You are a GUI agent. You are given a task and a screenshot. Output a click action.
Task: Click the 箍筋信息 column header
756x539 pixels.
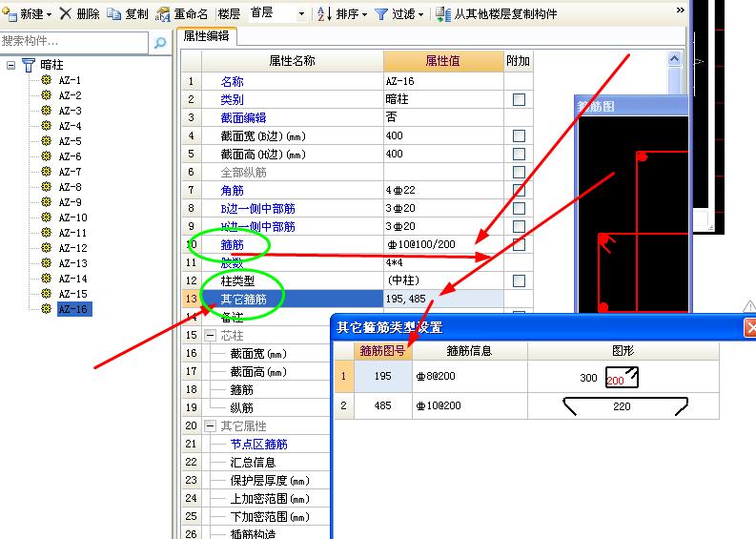[x=469, y=351]
